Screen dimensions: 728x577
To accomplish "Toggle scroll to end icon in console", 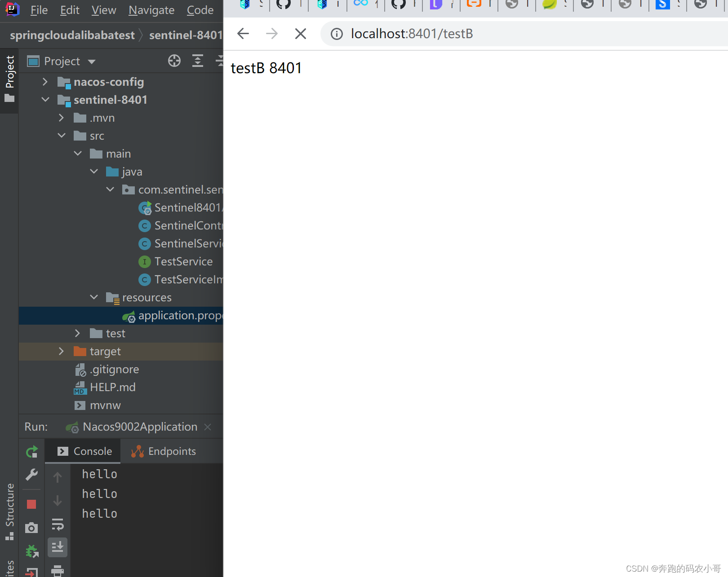I will (x=58, y=547).
